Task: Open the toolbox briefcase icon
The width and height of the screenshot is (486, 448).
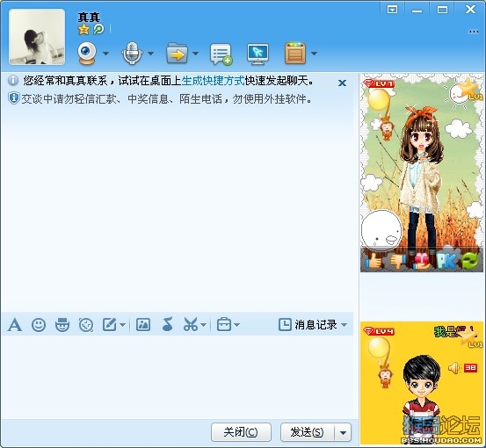Action: (x=224, y=324)
